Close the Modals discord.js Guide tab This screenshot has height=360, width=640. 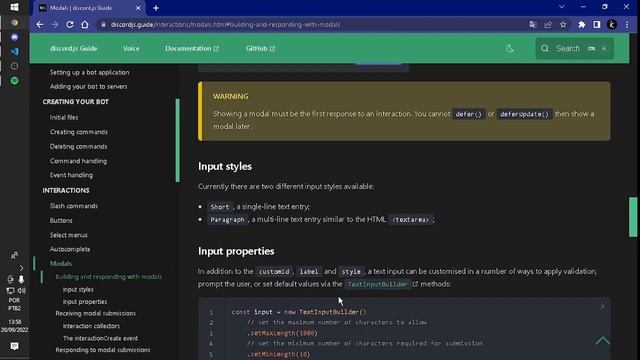[x=138, y=8]
